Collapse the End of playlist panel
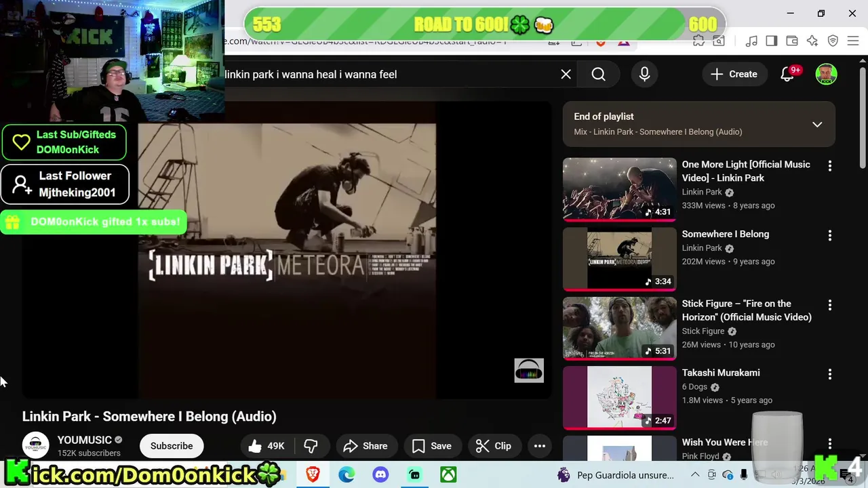 pyautogui.click(x=817, y=125)
